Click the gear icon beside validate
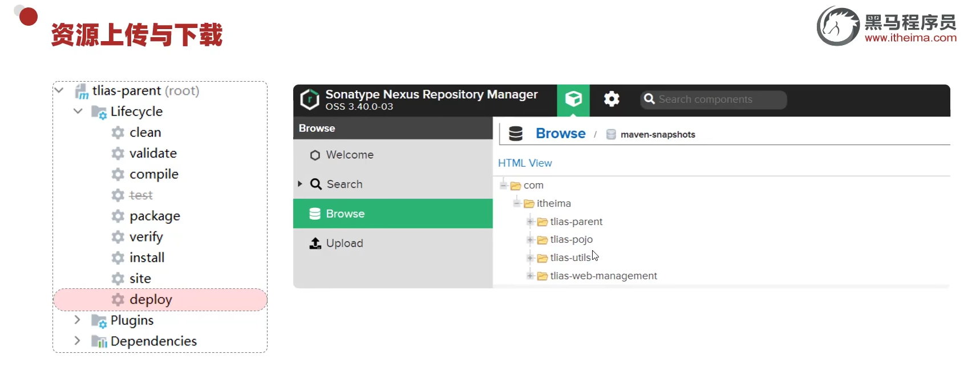 pos(118,153)
